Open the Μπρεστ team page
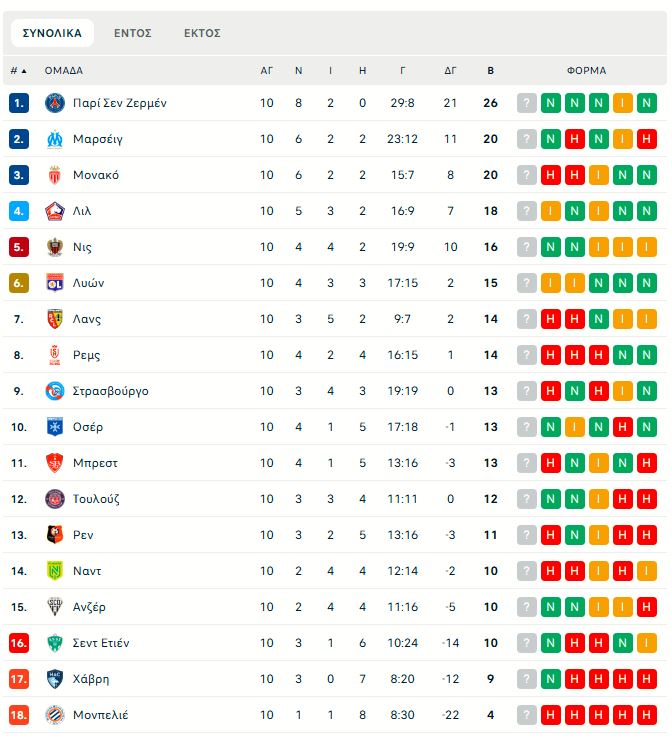 click(95, 463)
